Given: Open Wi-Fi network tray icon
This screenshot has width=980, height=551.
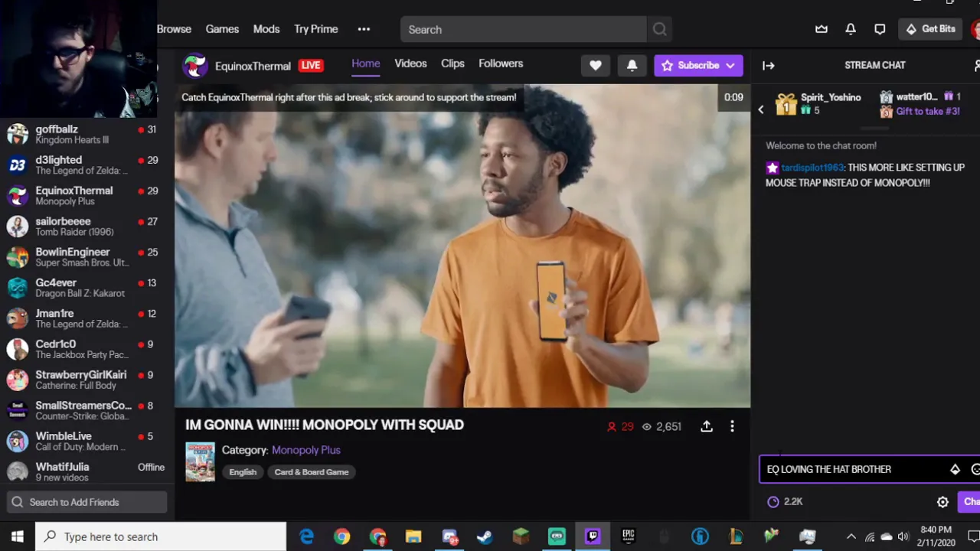Looking at the screenshot, I should (869, 536).
